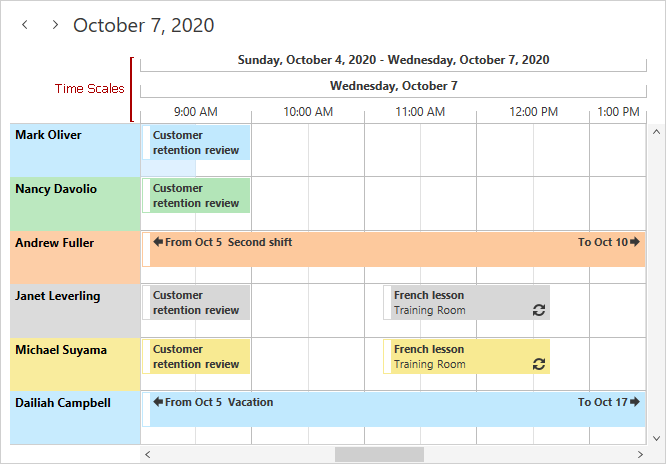Click recurrence icon on Janet's French lesson

(539, 310)
